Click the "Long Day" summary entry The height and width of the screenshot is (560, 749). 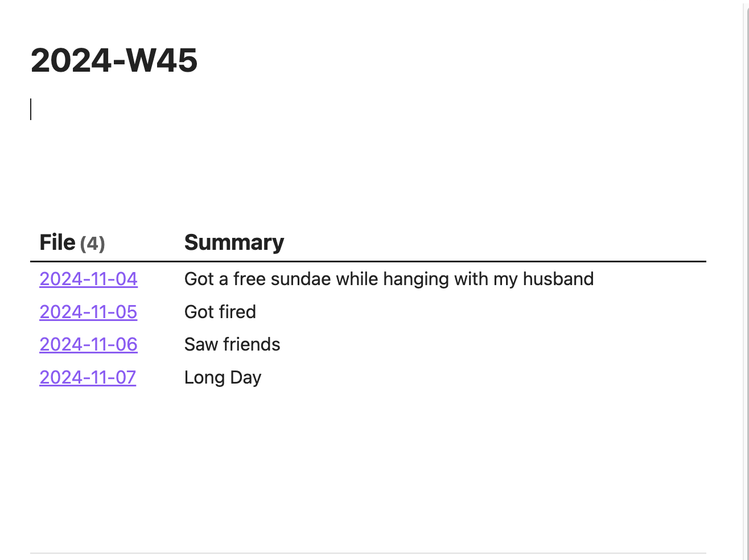(x=223, y=377)
